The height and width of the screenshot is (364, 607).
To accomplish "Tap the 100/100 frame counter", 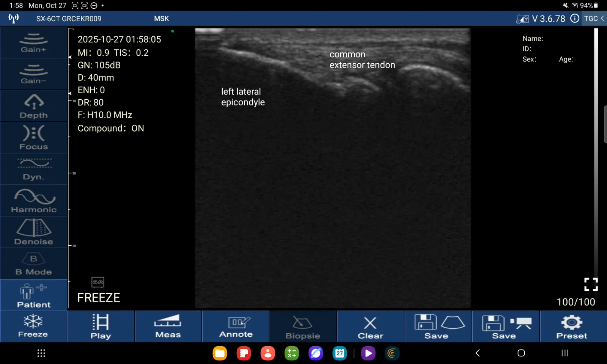I will (x=576, y=302).
